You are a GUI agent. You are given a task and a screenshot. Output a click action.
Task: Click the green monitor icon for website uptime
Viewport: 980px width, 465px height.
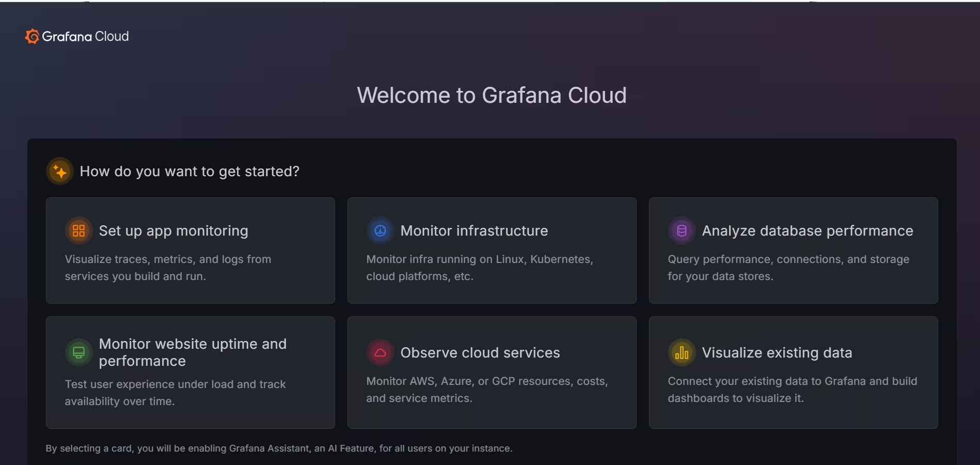tap(78, 352)
